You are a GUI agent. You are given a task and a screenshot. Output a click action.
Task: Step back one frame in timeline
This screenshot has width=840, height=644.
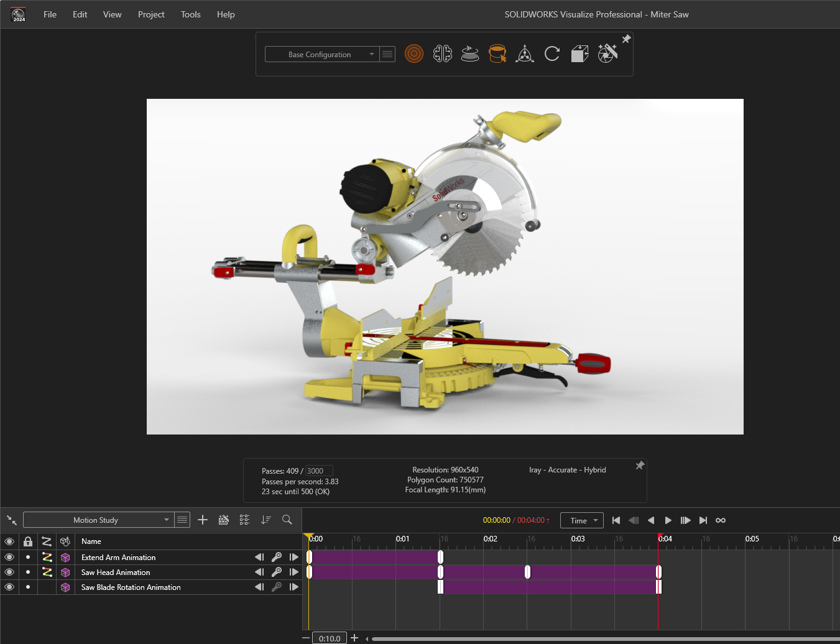[634, 520]
